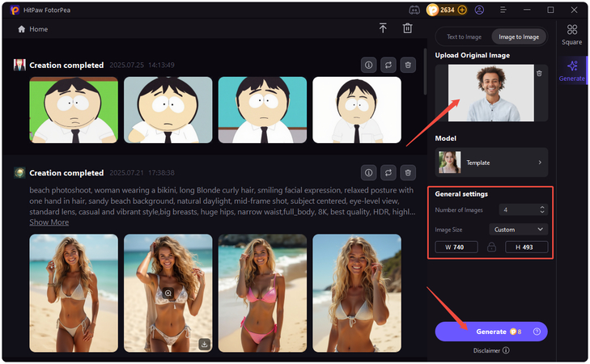Click the Show More prompt link
Viewport: 590px width, 364px height.
coord(49,222)
